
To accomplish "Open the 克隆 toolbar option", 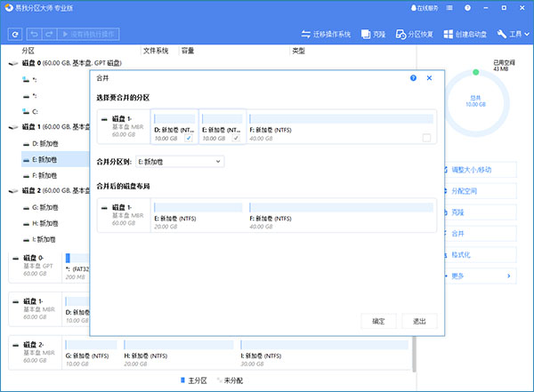I will tap(373, 34).
